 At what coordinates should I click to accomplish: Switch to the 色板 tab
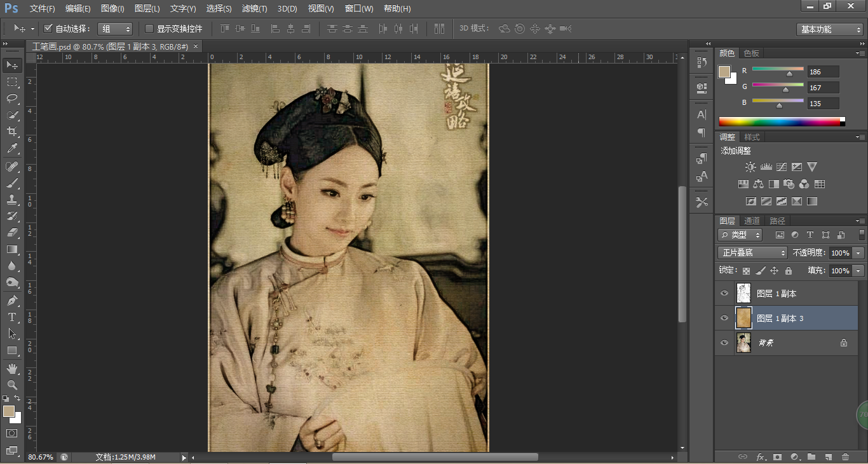752,53
